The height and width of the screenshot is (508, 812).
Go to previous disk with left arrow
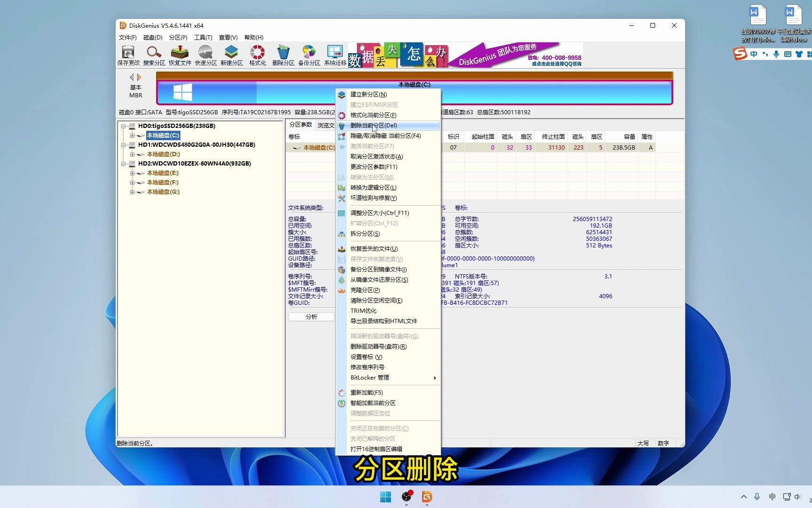coord(132,77)
